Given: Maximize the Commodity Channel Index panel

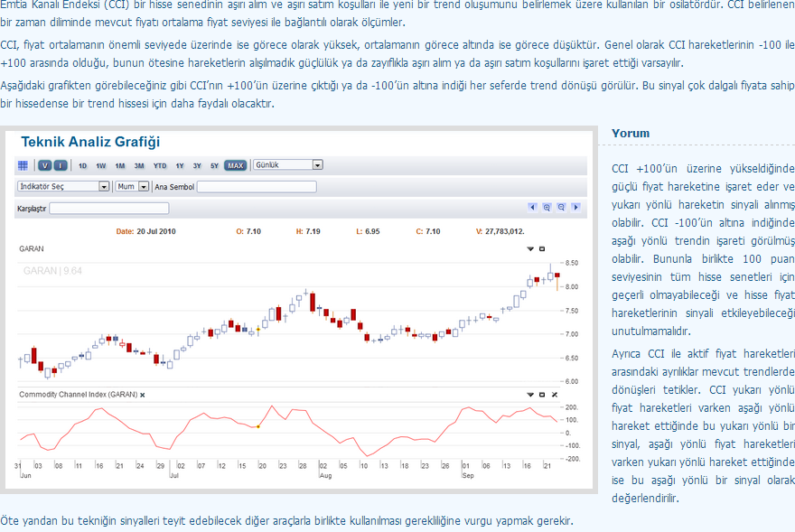Looking at the screenshot, I should coord(542,395).
